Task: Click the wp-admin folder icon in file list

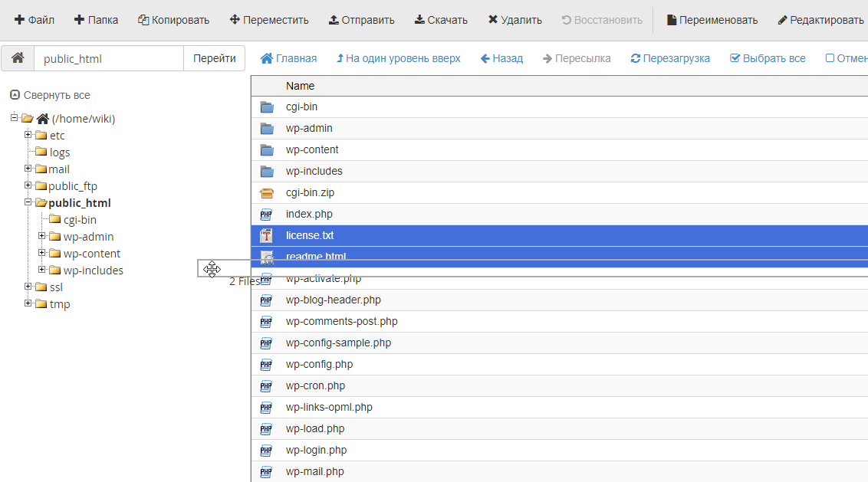Action: point(267,129)
